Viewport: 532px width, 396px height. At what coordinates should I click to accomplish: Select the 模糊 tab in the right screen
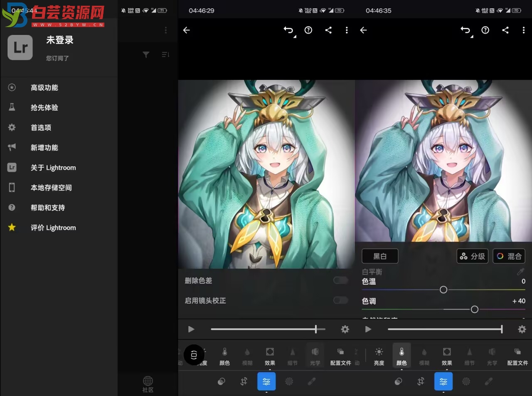click(424, 356)
